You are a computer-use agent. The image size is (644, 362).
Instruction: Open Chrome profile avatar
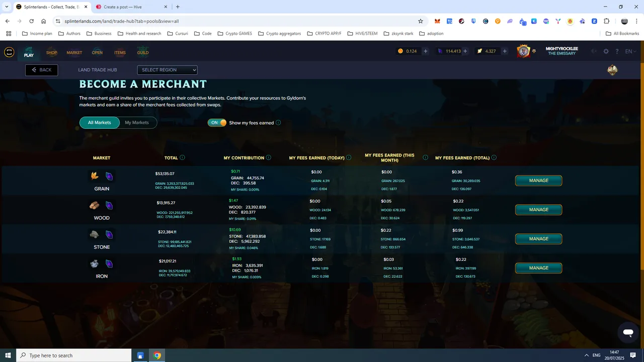click(624, 21)
